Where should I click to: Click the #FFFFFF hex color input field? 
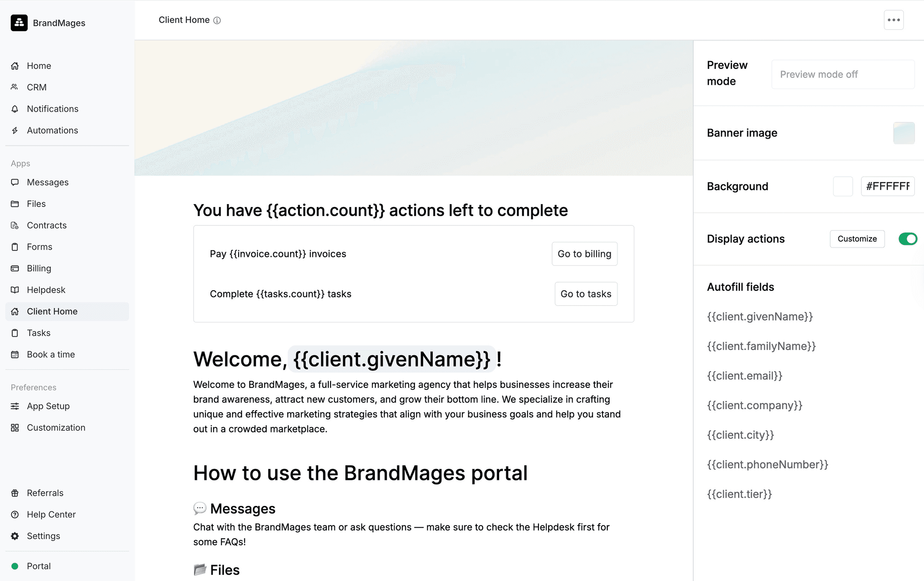click(x=887, y=186)
